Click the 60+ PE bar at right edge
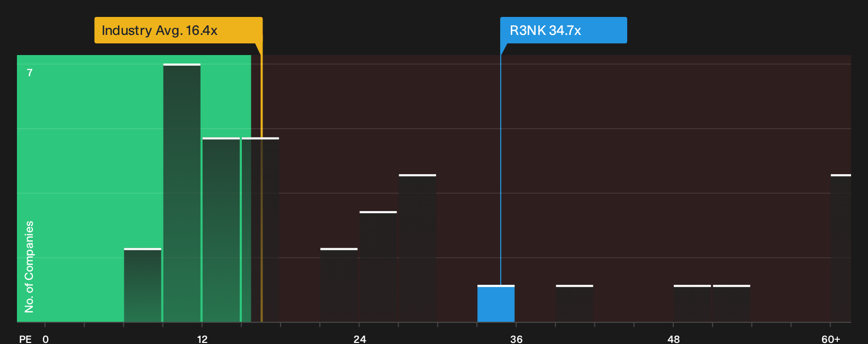Screen dimensions: 868x344 coord(840,248)
